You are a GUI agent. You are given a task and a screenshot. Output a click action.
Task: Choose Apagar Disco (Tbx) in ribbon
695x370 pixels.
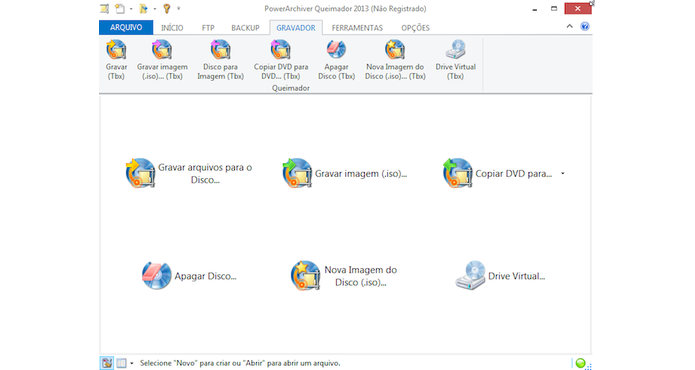click(336, 60)
